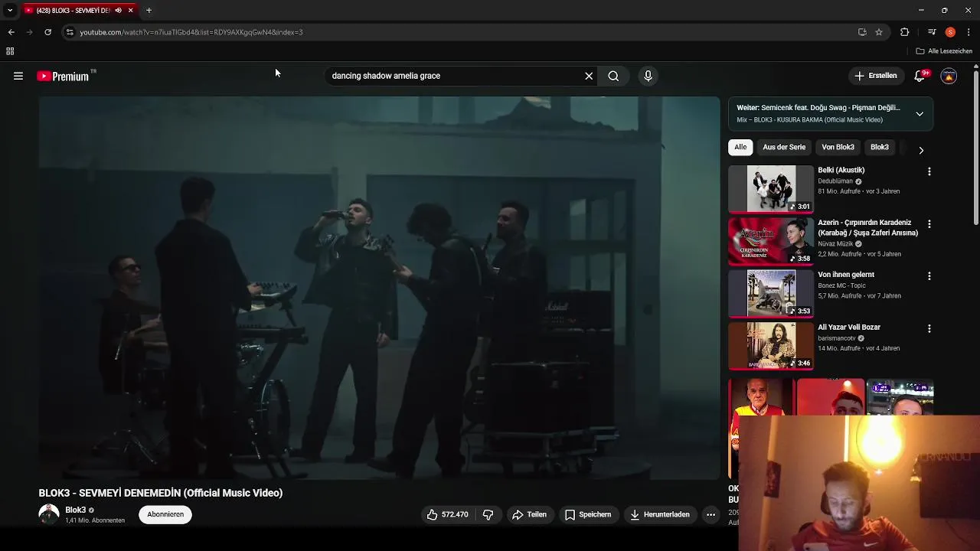Open the media controls playlist icon
Image resolution: width=980 pixels, height=551 pixels.
[932, 32]
